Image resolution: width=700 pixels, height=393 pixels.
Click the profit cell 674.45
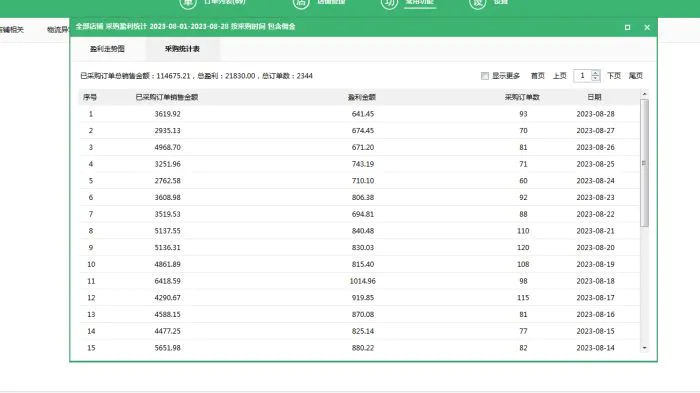coord(362,130)
